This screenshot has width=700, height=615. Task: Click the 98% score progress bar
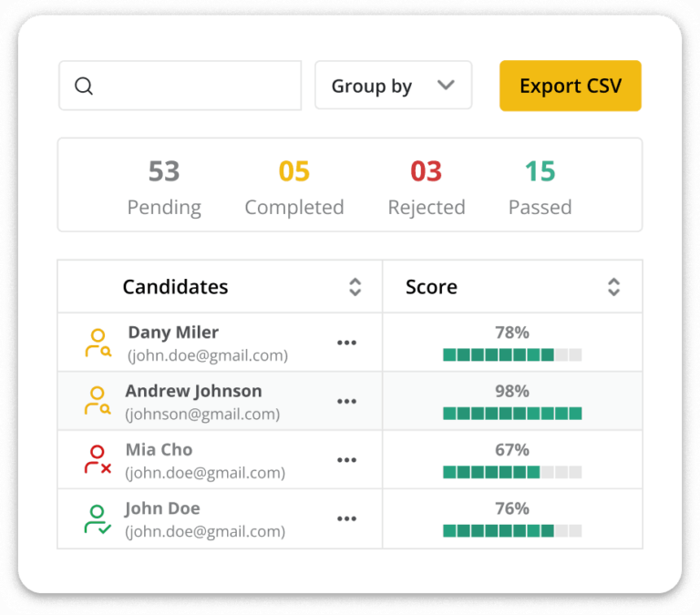pos(512,414)
